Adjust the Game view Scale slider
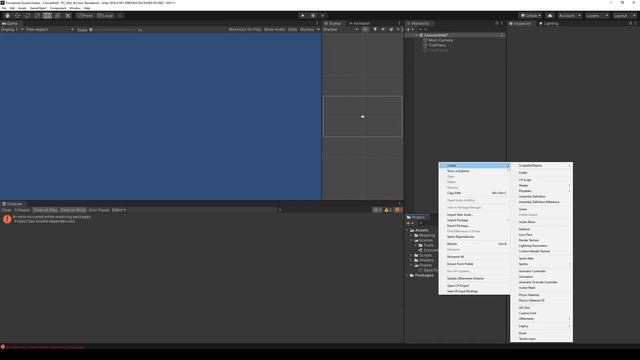The height and width of the screenshot is (360, 640). pyautogui.click(x=113, y=29)
